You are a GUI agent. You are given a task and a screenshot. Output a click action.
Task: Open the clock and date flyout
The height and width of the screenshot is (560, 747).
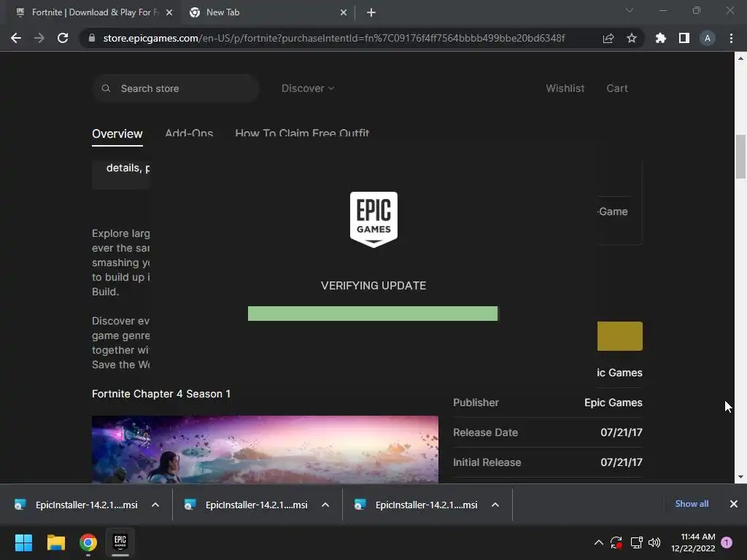pos(693,542)
